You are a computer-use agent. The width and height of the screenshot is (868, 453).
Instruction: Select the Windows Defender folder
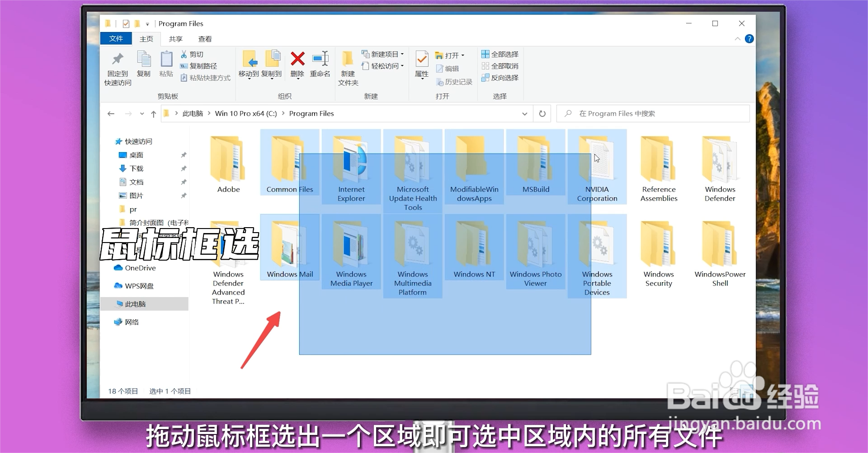720,169
